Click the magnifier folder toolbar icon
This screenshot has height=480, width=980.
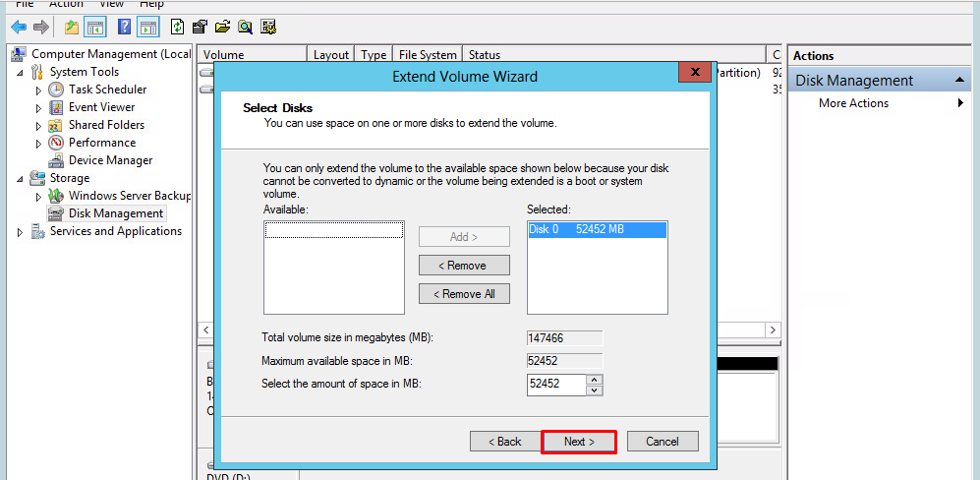pos(245,27)
